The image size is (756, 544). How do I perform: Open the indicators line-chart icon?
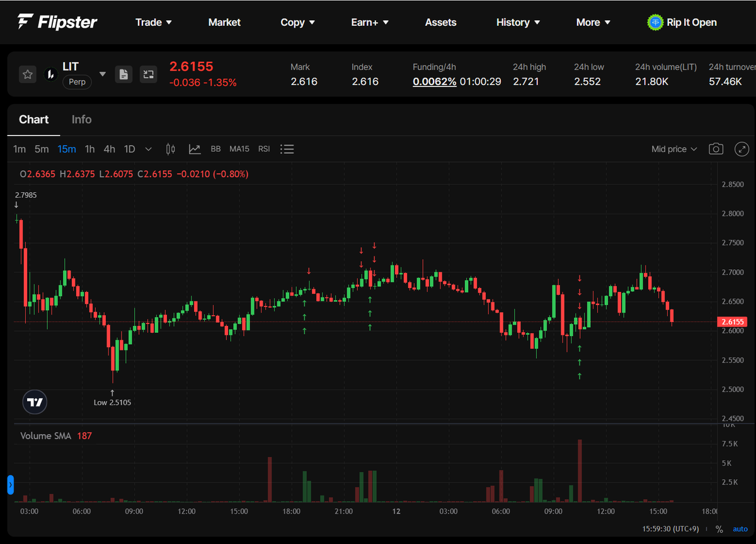(195, 149)
